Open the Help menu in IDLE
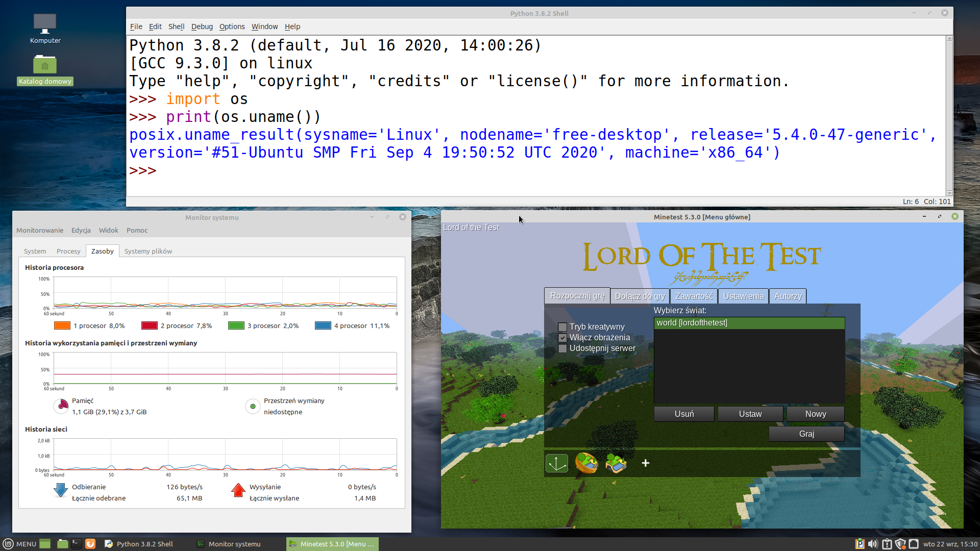The image size is (980, 551). pyautogui.click(x=292, y=27)
